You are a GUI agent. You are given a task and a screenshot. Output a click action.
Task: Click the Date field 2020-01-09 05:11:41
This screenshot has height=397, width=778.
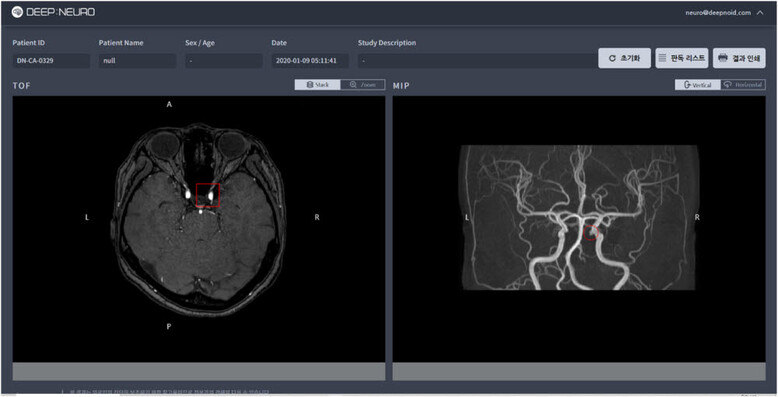pos(310,61)
